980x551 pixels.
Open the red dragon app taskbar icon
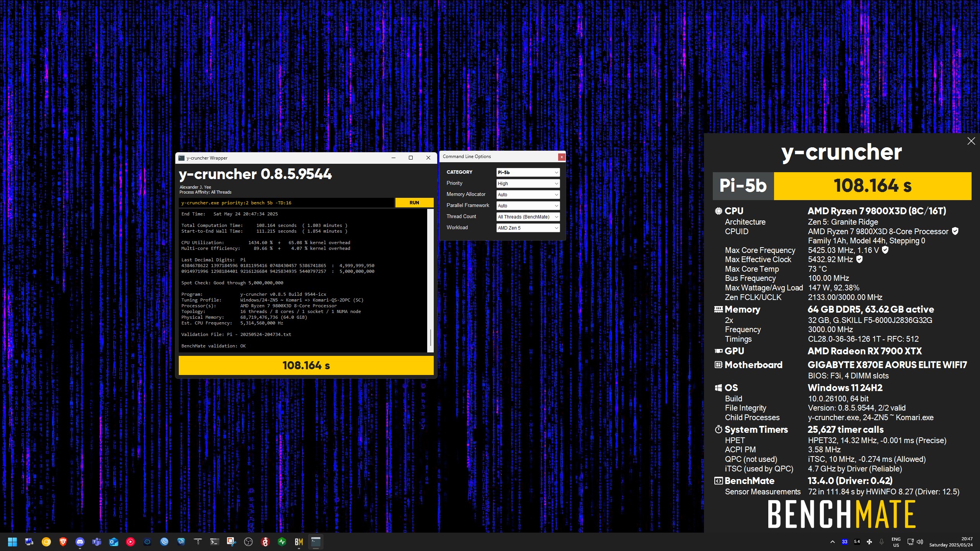tap(265, 542)
